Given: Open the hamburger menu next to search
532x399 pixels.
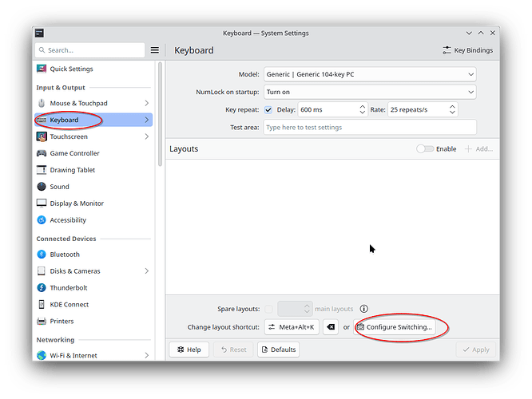Looking at the screenshot, I should (155, 50).
